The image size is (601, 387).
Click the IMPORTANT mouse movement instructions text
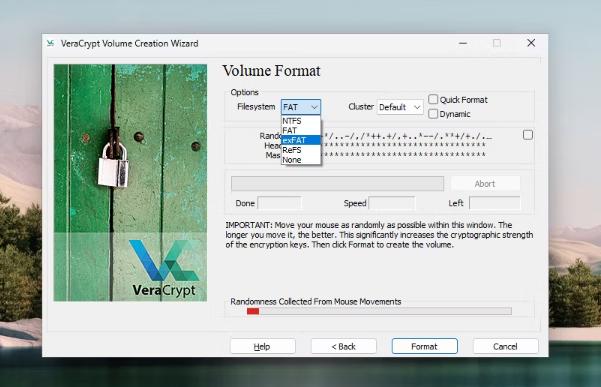click(x=379, y=234)
